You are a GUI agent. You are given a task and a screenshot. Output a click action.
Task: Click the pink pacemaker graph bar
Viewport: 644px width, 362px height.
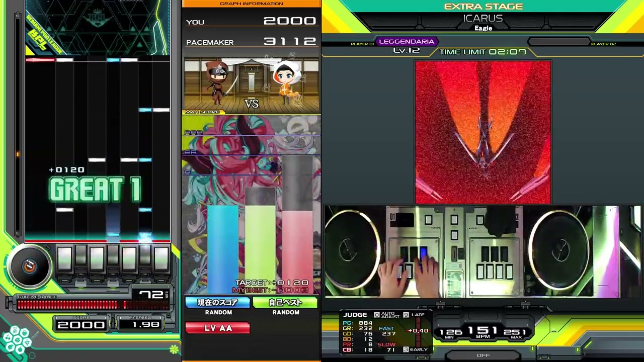297,251
